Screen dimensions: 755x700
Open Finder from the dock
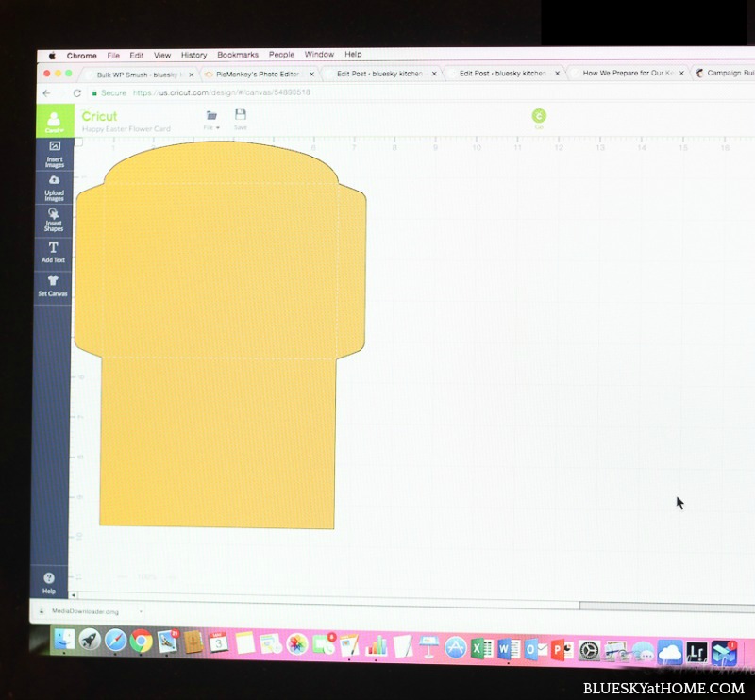pos(64,640)
